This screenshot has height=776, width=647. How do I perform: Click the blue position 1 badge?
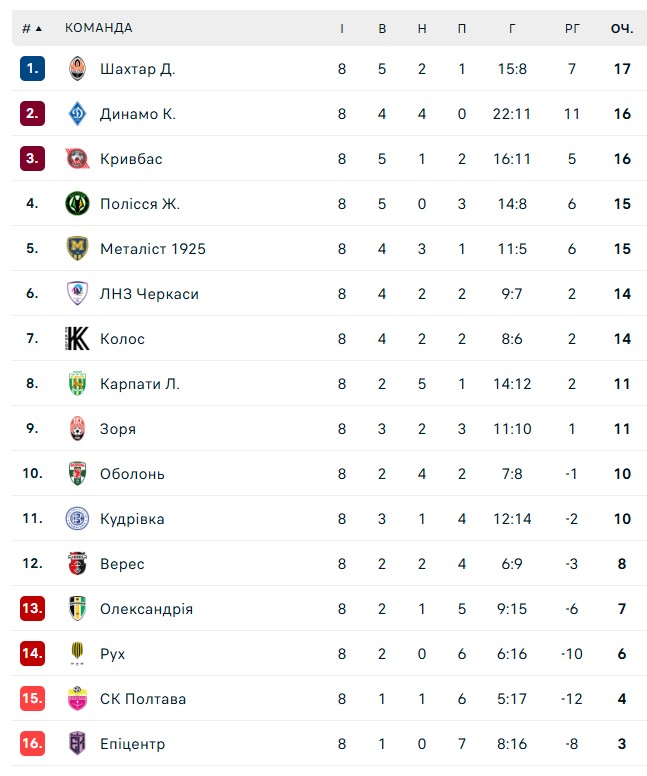pyautogui.click(x=33, y=69)
